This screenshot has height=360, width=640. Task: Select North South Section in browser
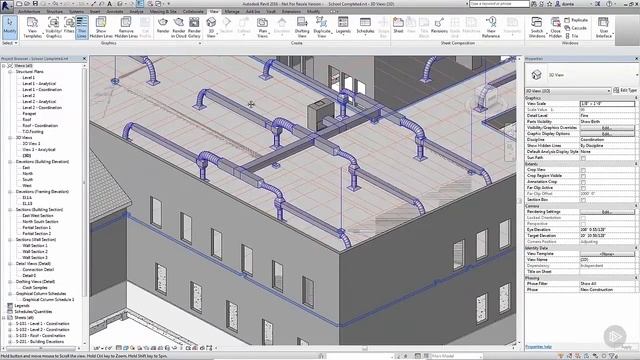click(40, 222)
